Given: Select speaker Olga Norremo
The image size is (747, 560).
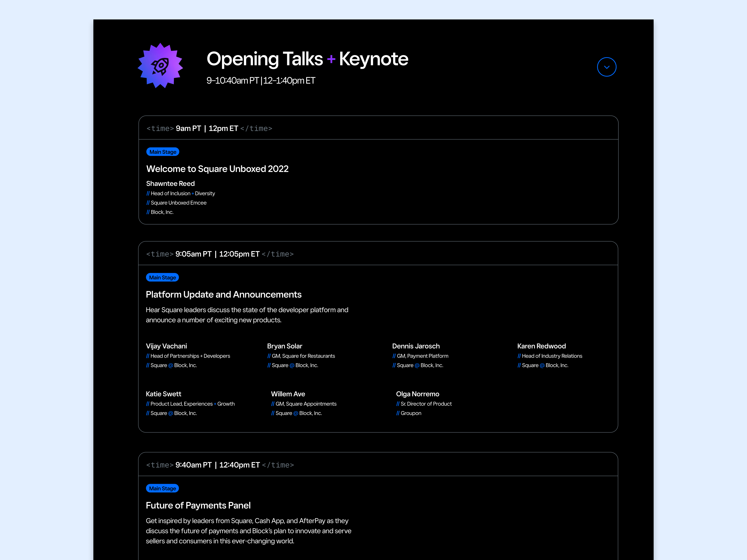Looking at the screenshot, I should click(x=418, y=394).
